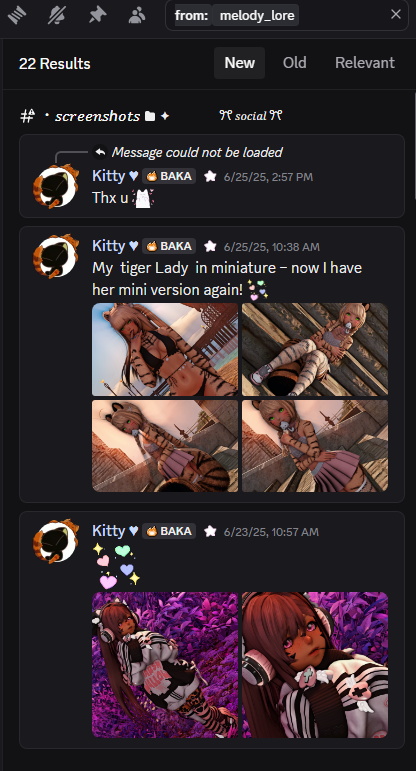416x771 pixels.
Task: Click Kitty's avatar on the 2:57 PM message
Action: [56, 186]
